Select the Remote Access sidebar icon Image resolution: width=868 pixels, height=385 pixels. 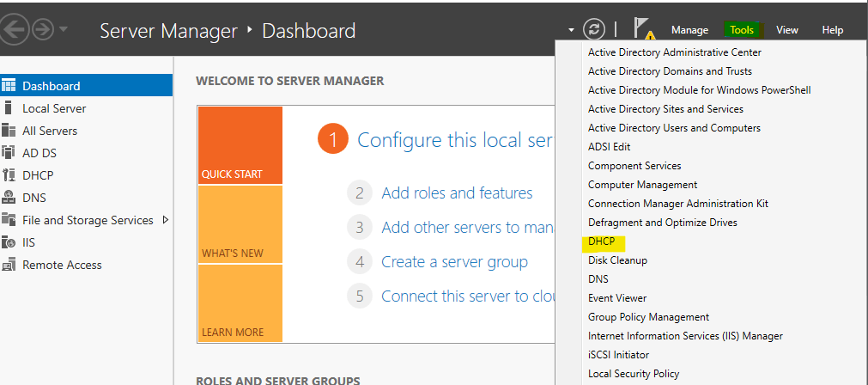pos(9,265)
